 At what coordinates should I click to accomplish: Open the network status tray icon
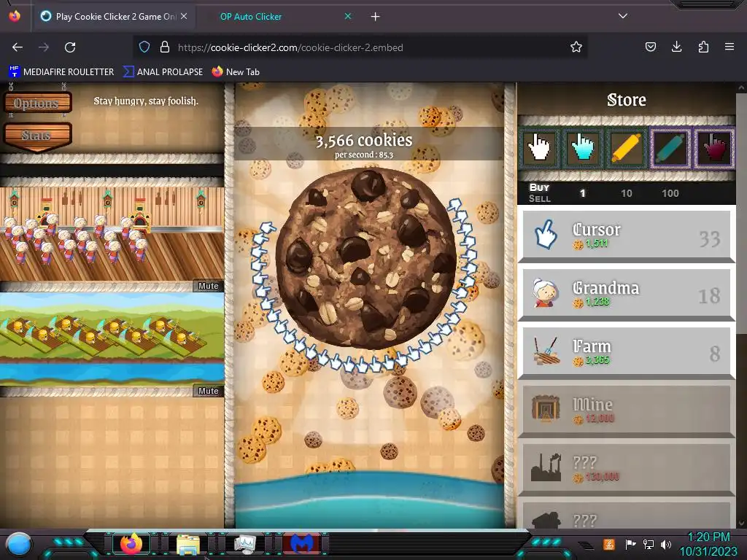point(649,544)
